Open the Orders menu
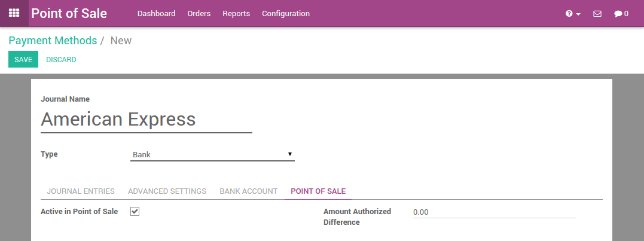Screen dimensions: 644x241 [199, 14]
